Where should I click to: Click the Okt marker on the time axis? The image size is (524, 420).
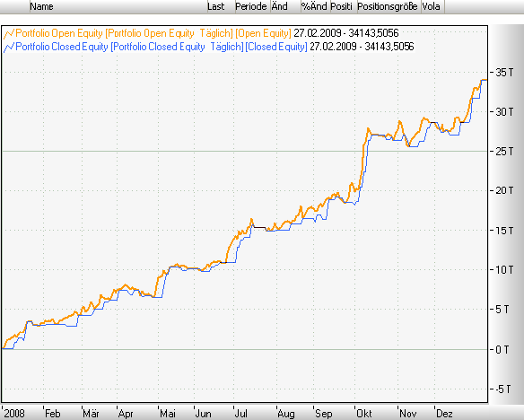point(364,414)
